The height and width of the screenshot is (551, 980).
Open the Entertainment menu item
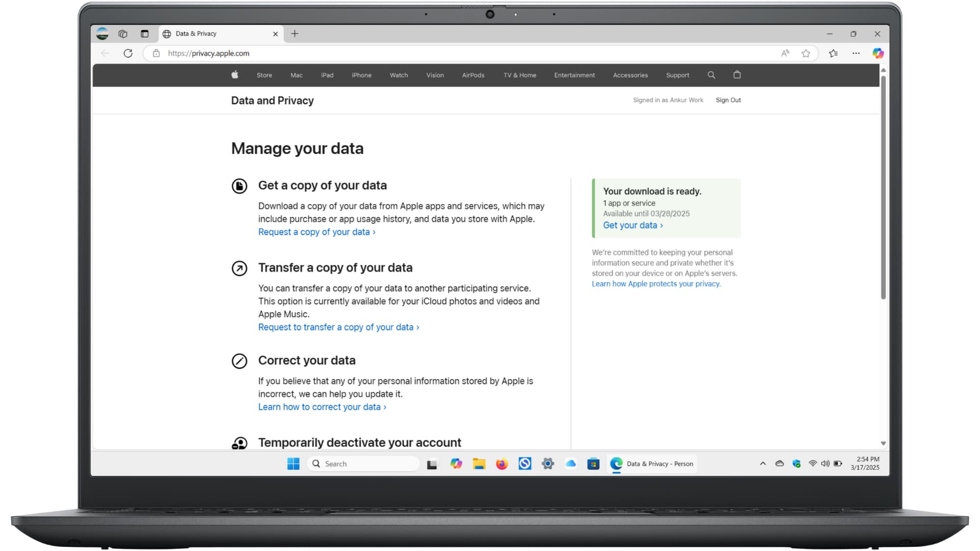tap(574, 75)
